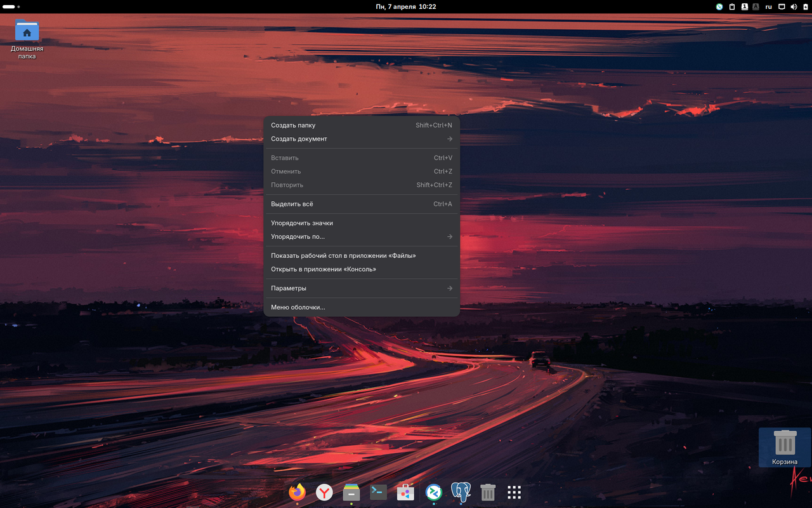
Task: Open the volume speaker icon in top bar
Action: [x=794, y=7]
